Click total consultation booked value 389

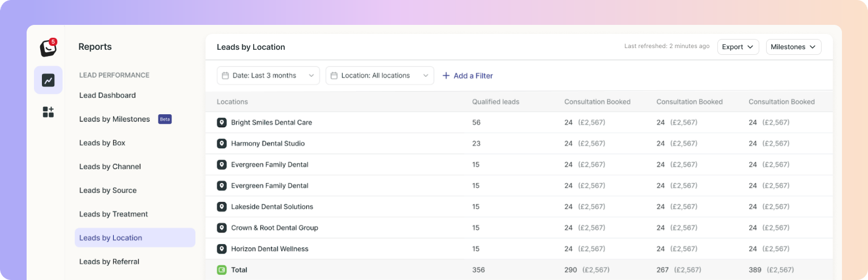click(755, 270)
